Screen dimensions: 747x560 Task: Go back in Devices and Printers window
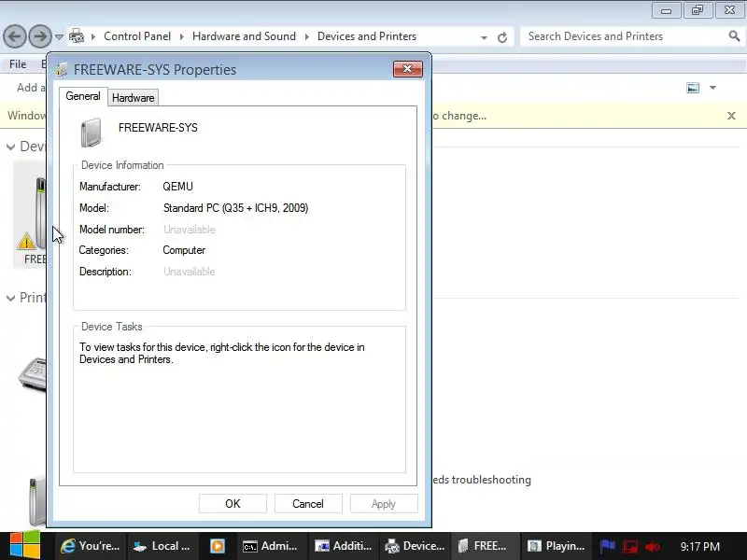[15, 36]
